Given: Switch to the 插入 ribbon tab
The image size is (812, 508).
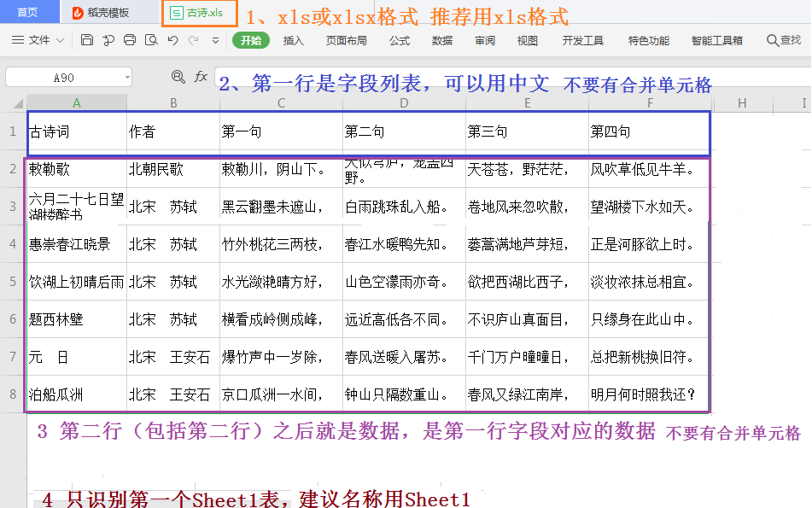Looking at the screenshot, I should tap(293, 39).
